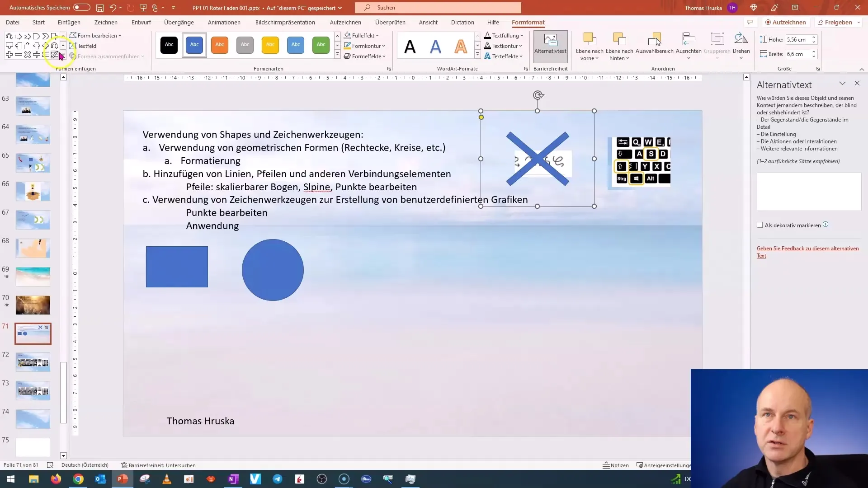The height and width of the screenshot is (488, 868).
Task: Select slide 66 thumbnail
Action: tap(33, 191)
